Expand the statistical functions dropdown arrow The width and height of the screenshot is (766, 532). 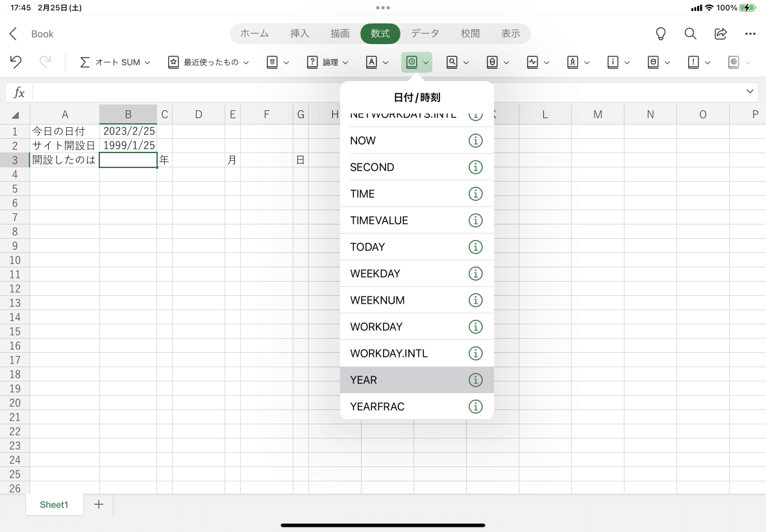point(546,62)
